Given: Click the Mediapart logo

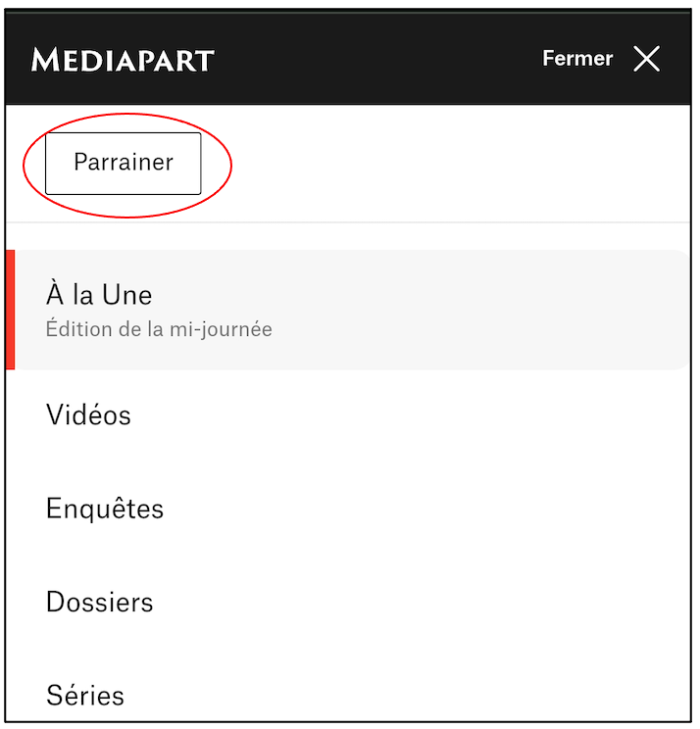Looking at the screenshot, I should pos(123,60).
